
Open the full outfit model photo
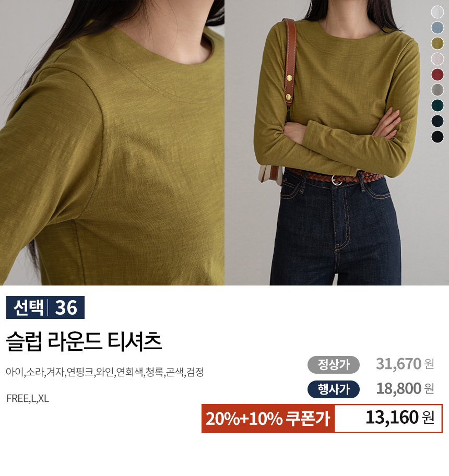[337, 142]
